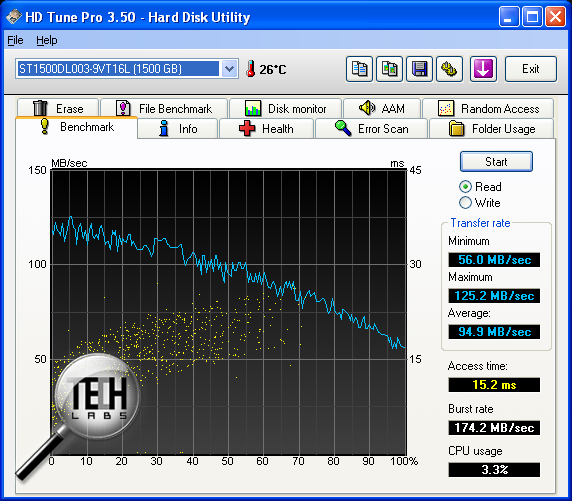
Task: Click the Info tab blue 'i' icon
Action: tap(164, 128)
